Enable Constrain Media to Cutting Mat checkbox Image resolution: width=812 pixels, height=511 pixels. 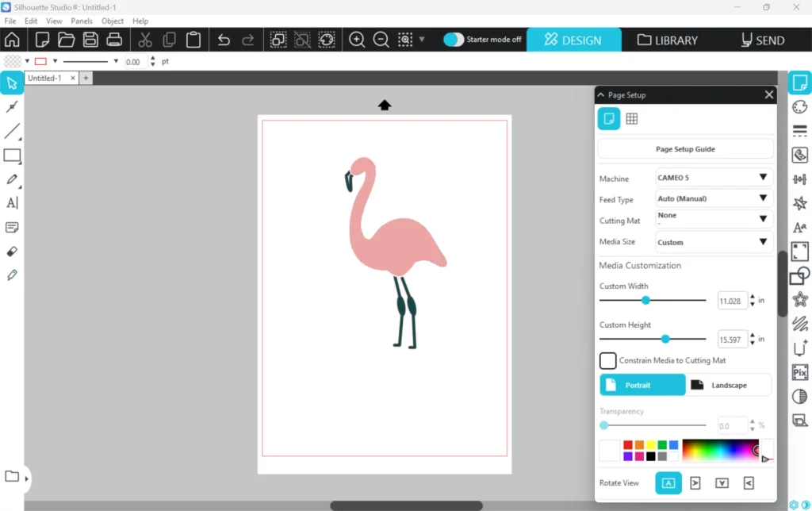pos(608,361)
